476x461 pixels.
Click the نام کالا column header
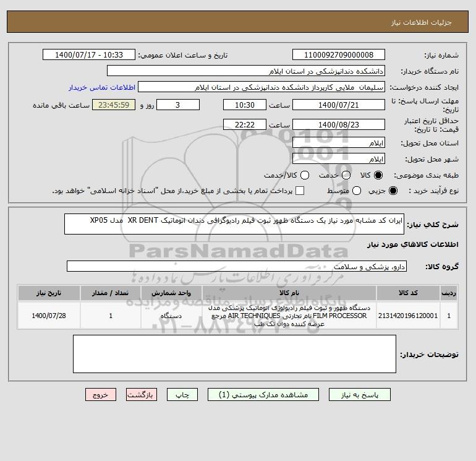click(x=289, y=293)
